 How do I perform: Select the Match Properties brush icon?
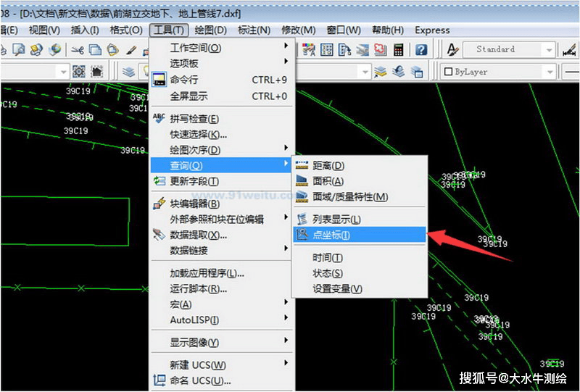point(131,49)
